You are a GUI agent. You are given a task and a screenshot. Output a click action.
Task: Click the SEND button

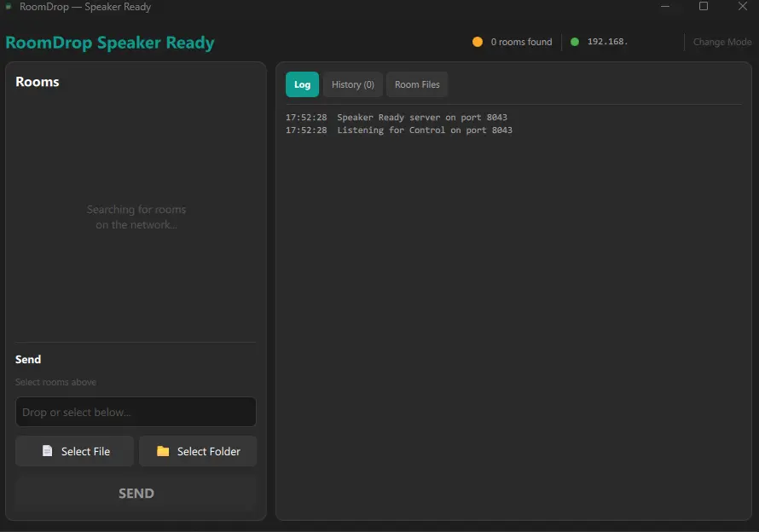pyautogui.click(x=136, y=494)
